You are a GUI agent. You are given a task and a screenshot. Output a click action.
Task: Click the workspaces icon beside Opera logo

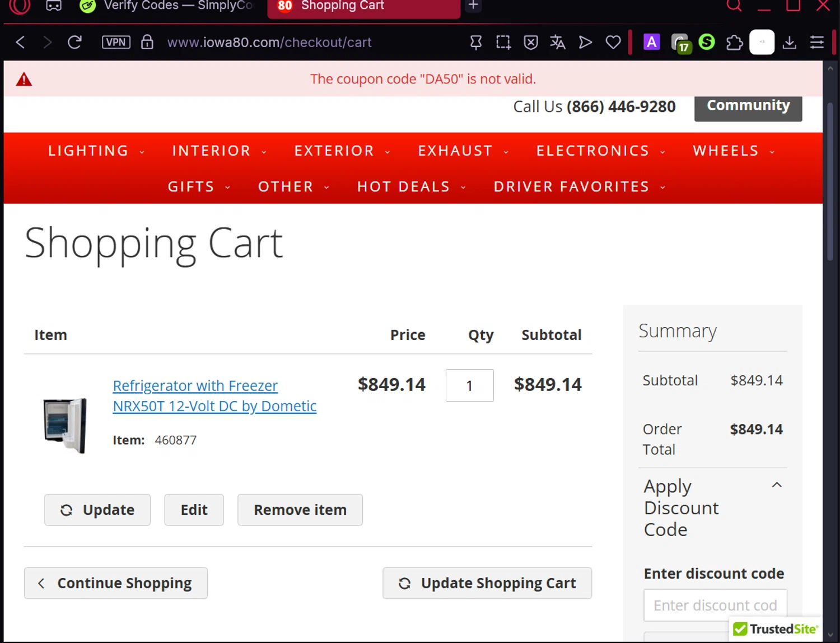(x=54, y=6)
